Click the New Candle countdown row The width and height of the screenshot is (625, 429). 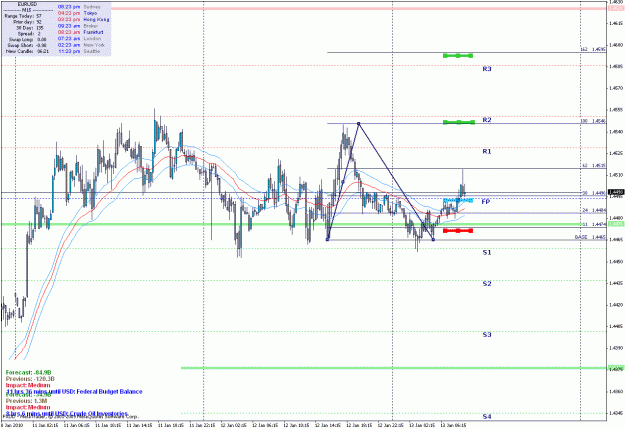pyautogui.click(x=27, y=51)
